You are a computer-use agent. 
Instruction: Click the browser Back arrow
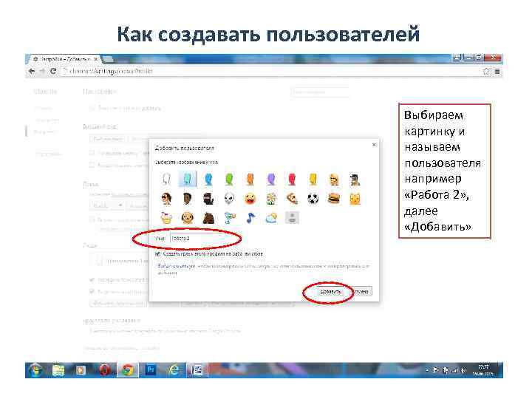coord(32,71)
